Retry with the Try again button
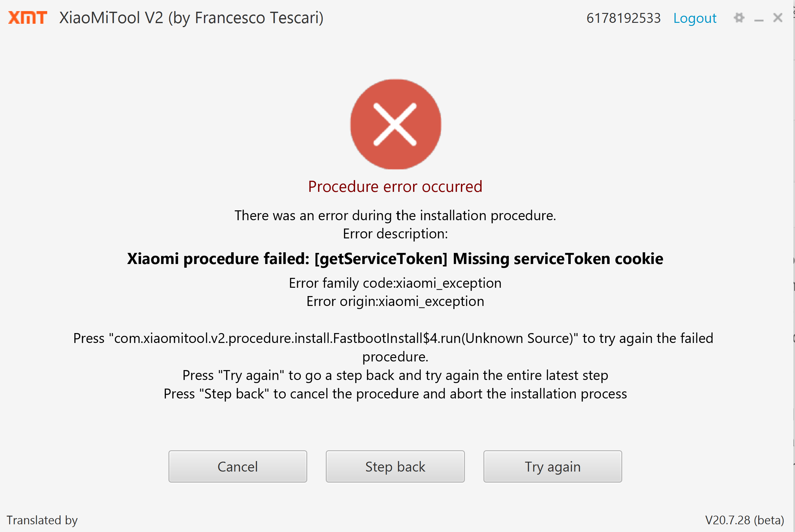Viewport: 795px width, 532px height. [x=553, y=467]
